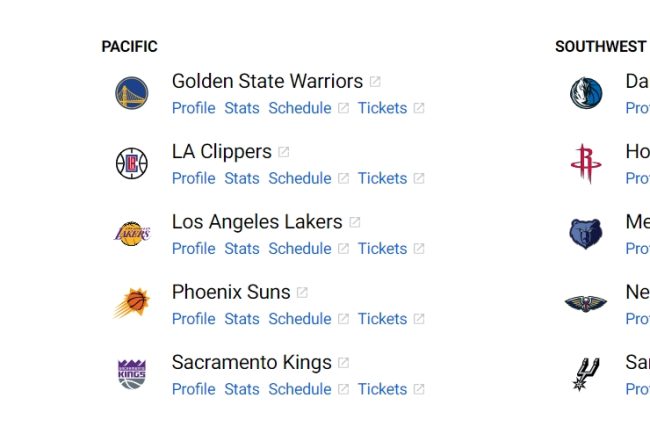Click the Memphis Grizzlies logo
Screen dimensions: 650x434
point(586,234)
